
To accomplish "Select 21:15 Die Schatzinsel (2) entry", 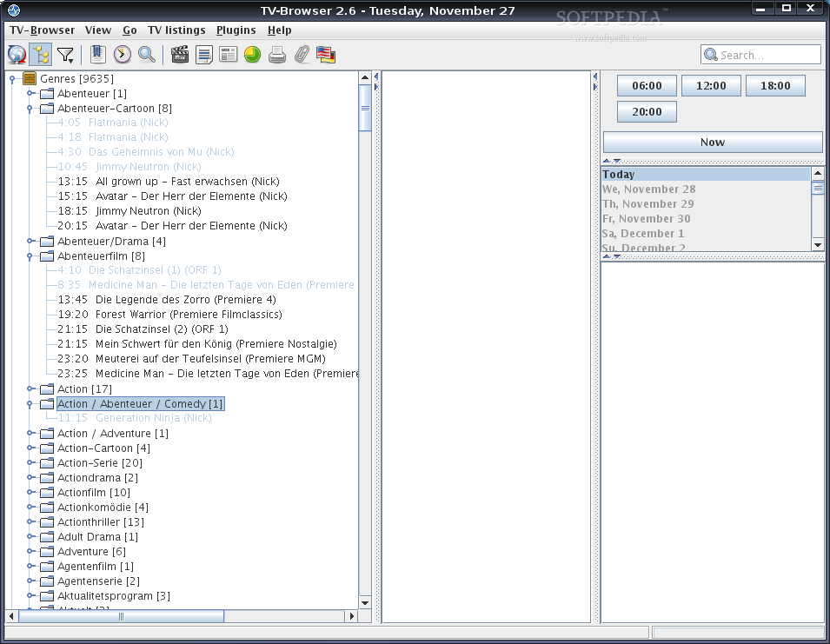I will tap(143, 329).
